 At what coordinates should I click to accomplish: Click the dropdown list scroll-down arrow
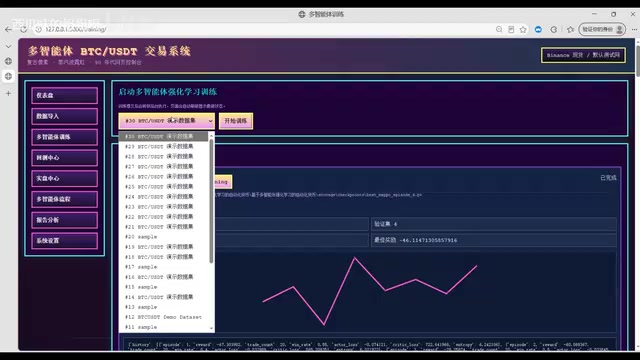(x=211, y=328)
